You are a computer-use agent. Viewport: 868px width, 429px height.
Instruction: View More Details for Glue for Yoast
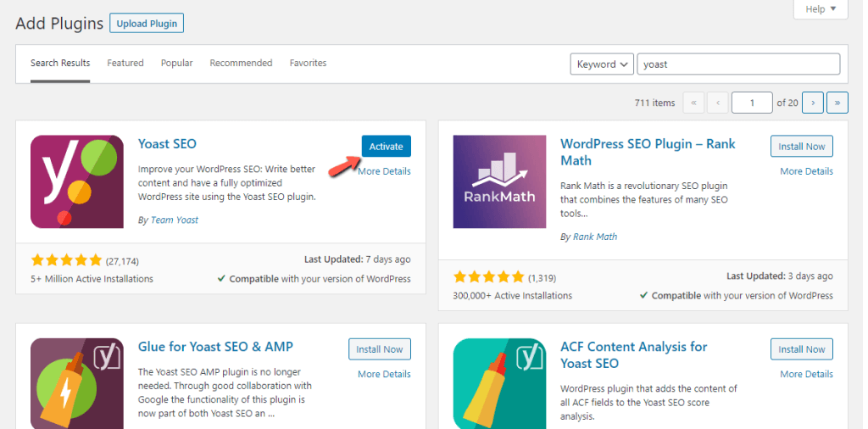coord(384,374)
